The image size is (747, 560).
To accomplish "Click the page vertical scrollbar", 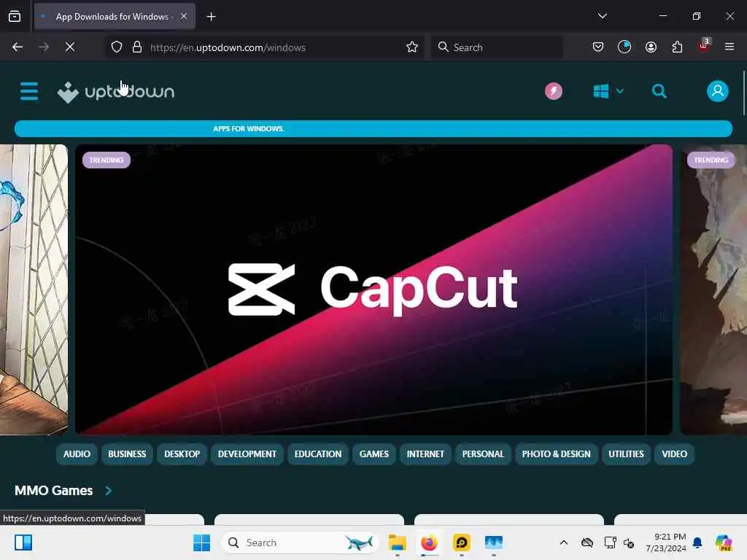I will point(743,93).
